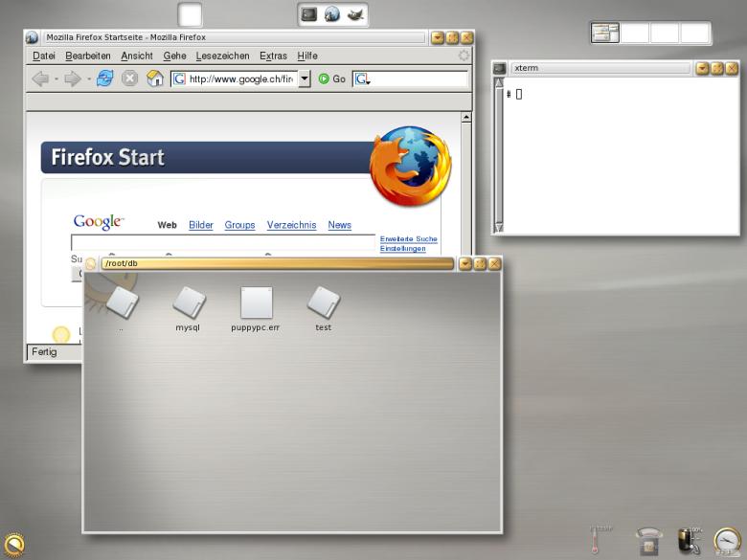Click the Fertig status bar text
Viewport: 747px width, 560px height.
(44, 352)
